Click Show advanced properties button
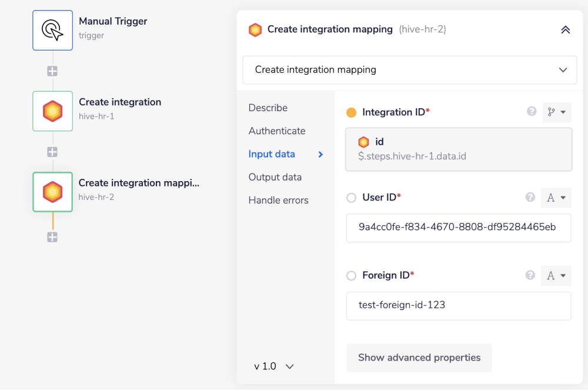588x390 pixels. coord(419,358)
